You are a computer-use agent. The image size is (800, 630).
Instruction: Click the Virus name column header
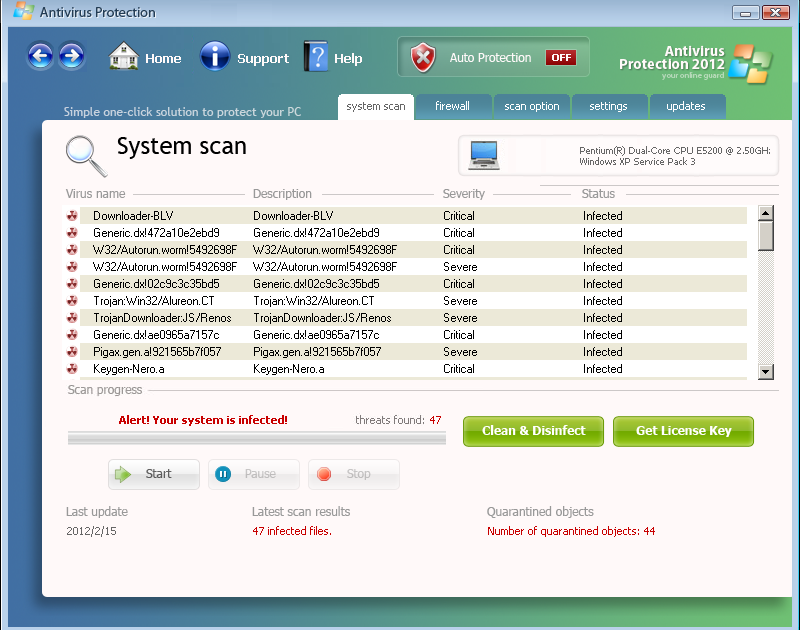click(95, 194)
